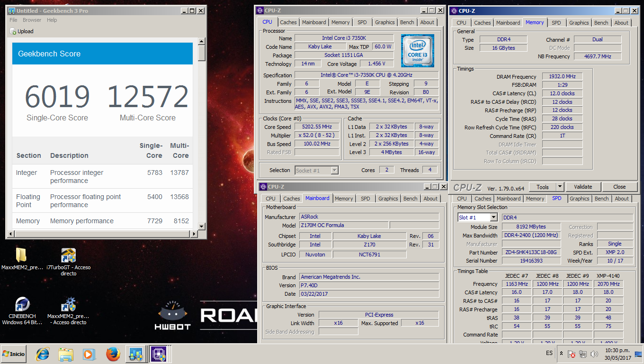Switch to Caches tab in the CPU-Z CPU window
The image size is (644, 364).
point(288,22)
